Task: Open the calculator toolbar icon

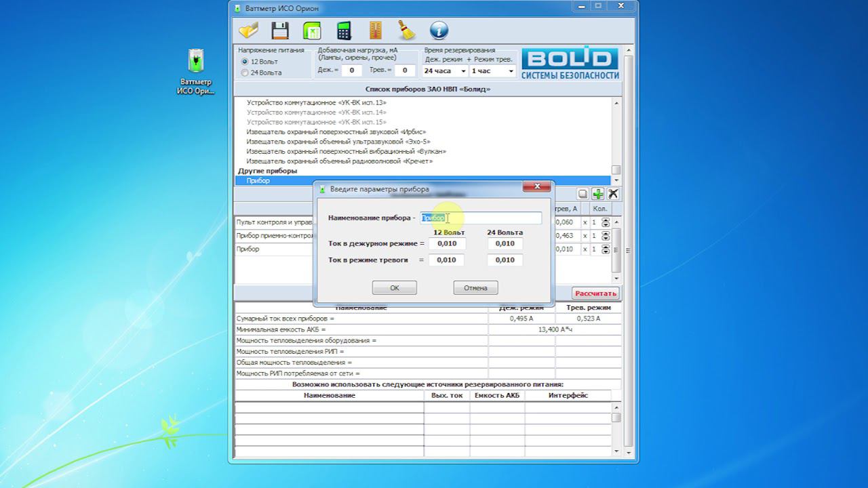Action: [x=344, y=30]
